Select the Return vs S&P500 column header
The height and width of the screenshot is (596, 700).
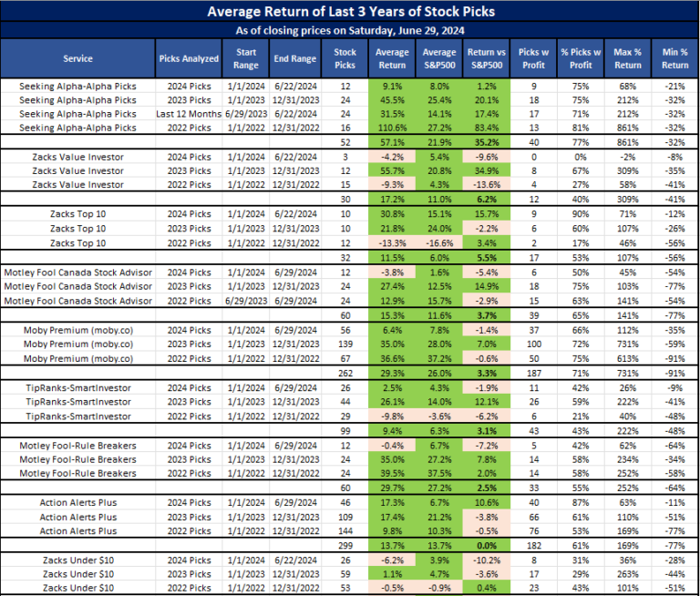point(486,58)
